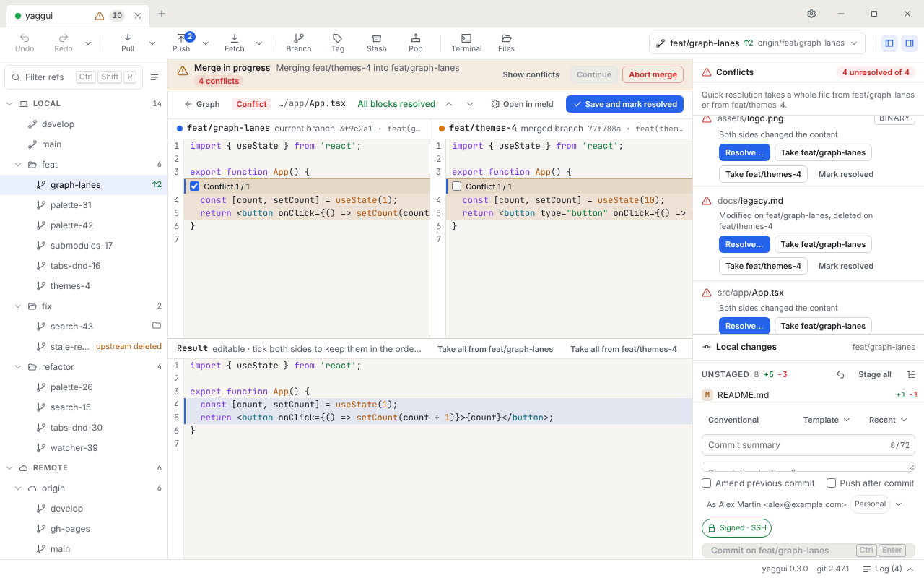924x578 pixels.
Task: Open the Terminal from the toolbar
Action: [466, 43]
